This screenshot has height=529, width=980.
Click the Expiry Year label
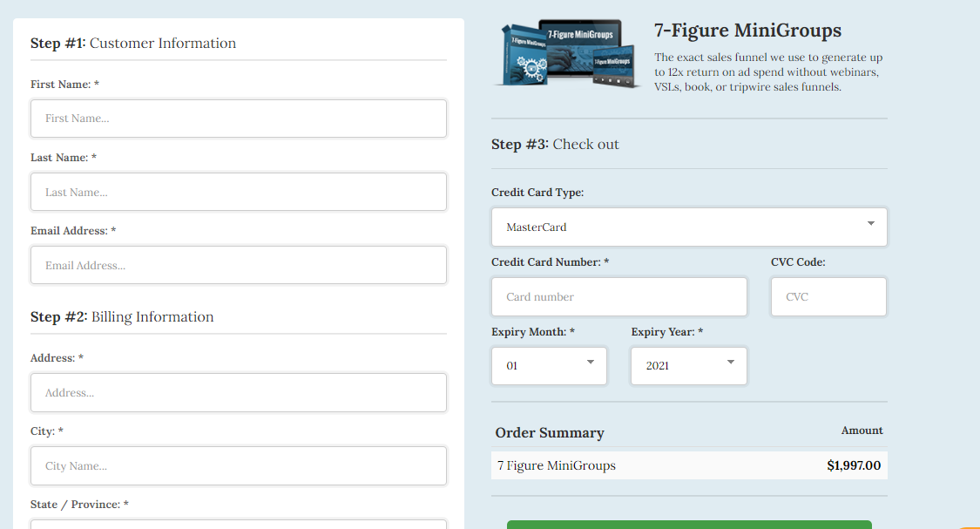coord(667,332)
